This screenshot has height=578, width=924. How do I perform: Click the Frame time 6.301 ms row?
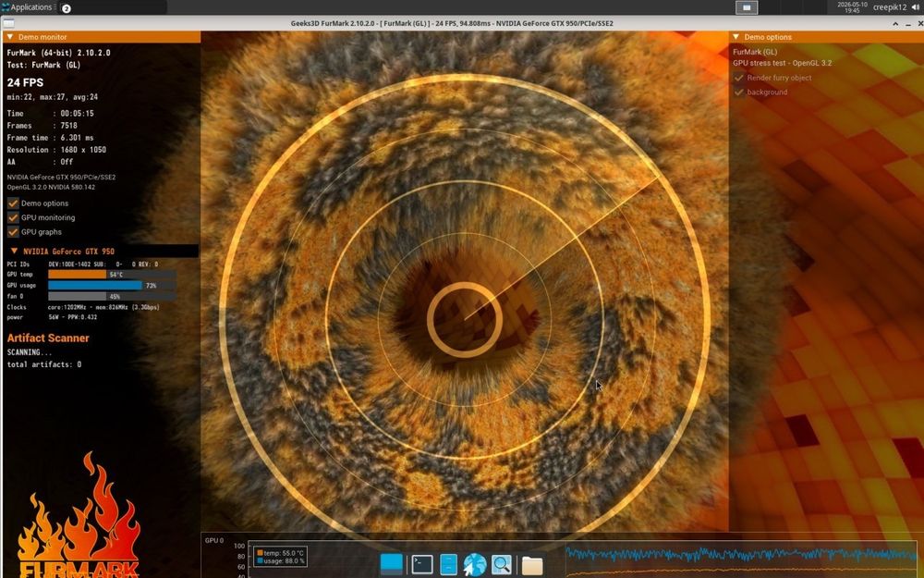tap(50, 138)
